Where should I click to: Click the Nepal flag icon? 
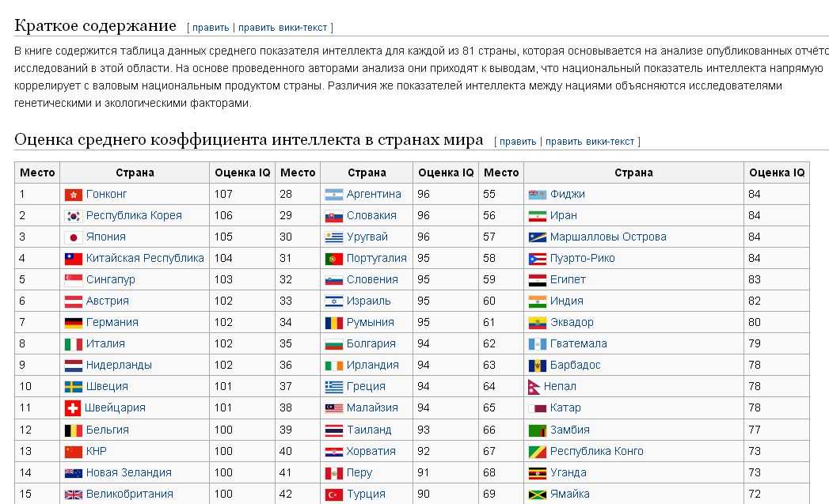pyautogui.click(x=534, y=387)
